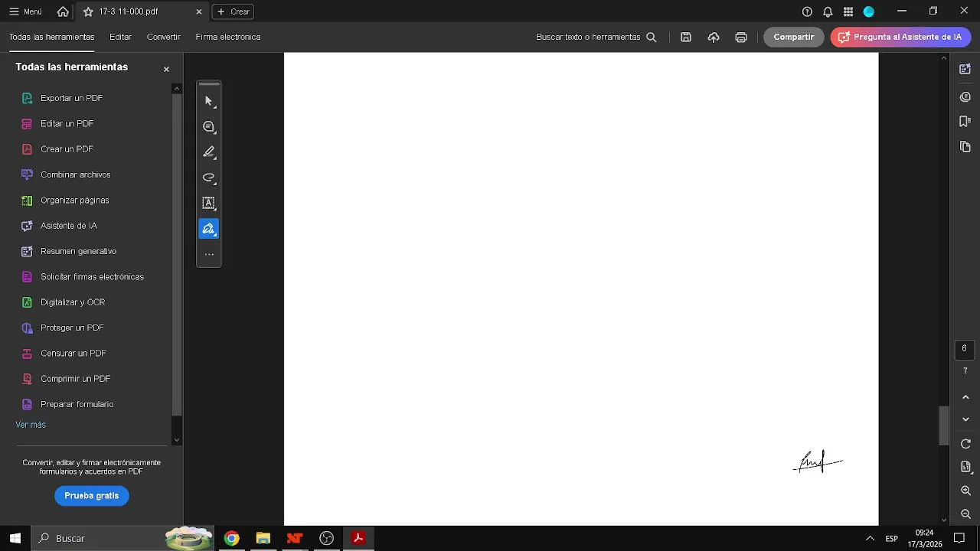
Task: View notifications via the bell icon
Action: click(828, 11)
